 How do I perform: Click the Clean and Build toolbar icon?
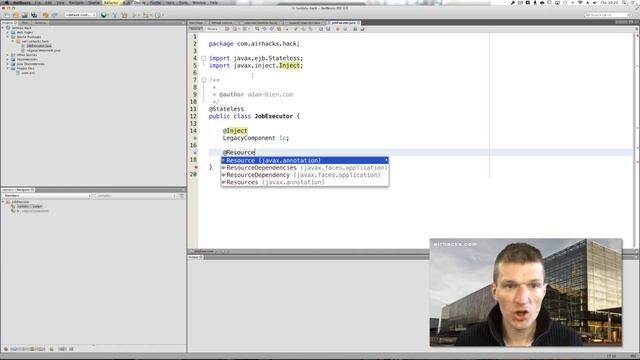tap(124, 15)
